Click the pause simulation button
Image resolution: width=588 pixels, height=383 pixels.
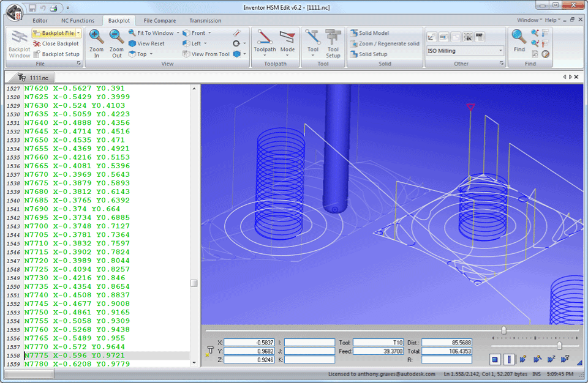[509, 360]
